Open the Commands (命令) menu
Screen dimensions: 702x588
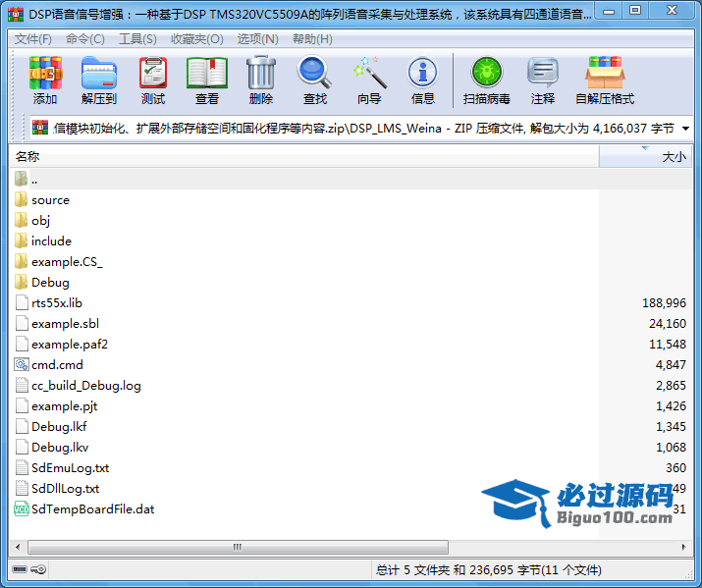(x=85, y=39)
